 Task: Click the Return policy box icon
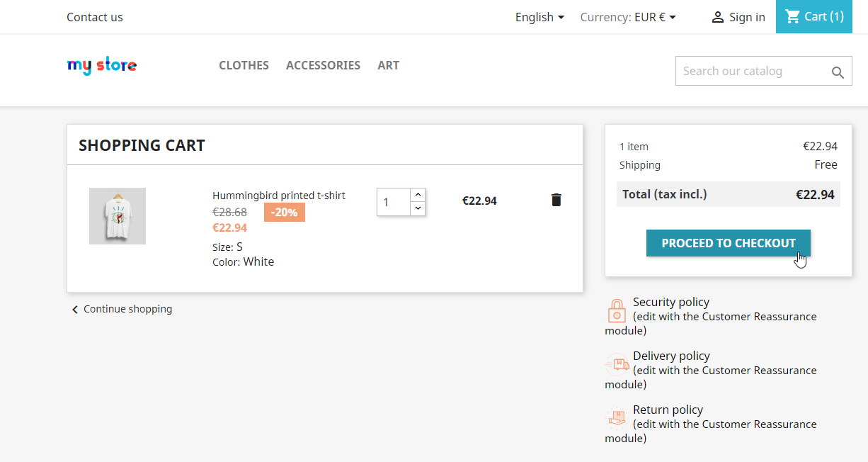[x=617, y=419]
